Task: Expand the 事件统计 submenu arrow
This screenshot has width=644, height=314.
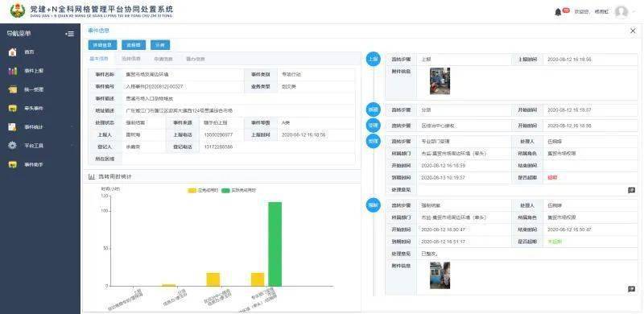Action: [72, 127]
